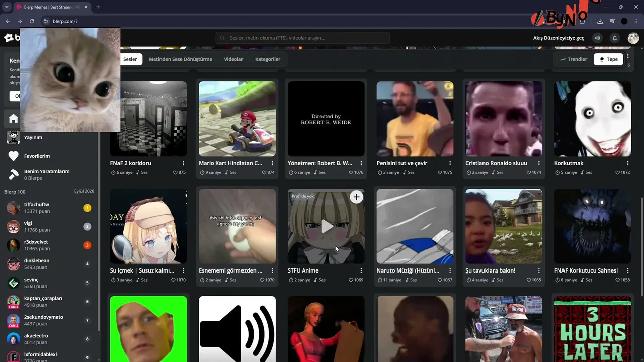Open options menu for Korkutmak
The width and height of the screenshot is (644, 362).
click(x=628, y=163)
